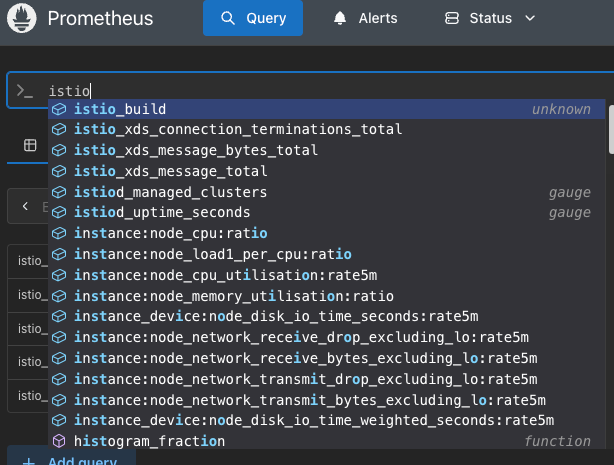Select instance:node_memory_utilisation:ratio suggestion
Viewport: 614px width, 465px height.
[327, 296]
